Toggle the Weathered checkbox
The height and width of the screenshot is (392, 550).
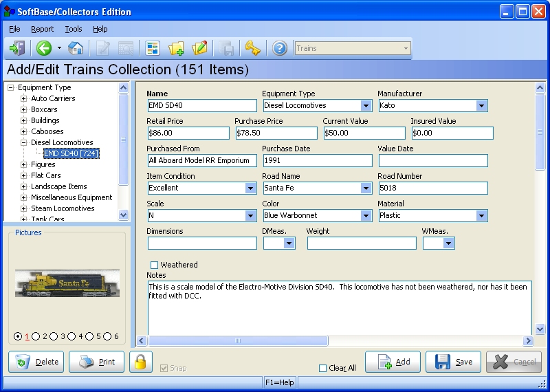click(x=154, y=265)
